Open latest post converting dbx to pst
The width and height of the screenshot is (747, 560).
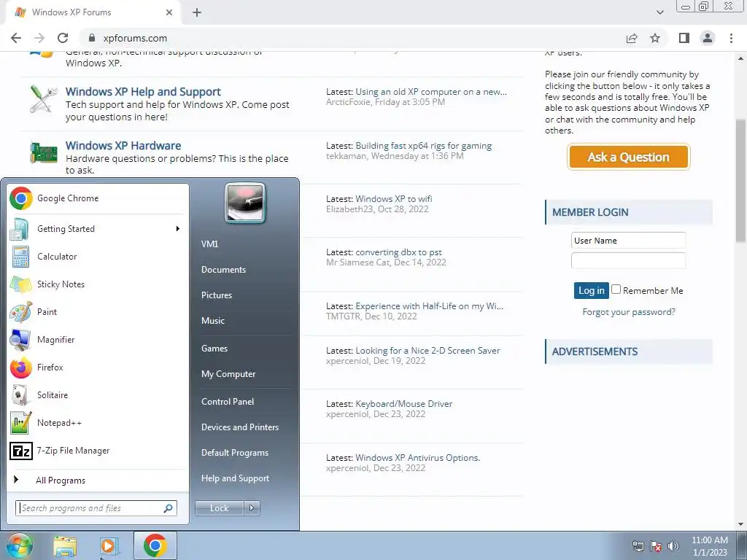click(x=399, y=252)
